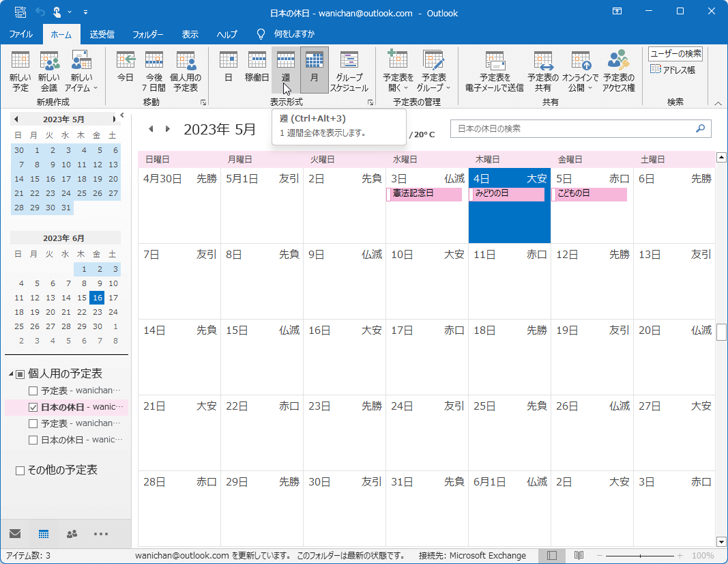Collapse the 個人用の予定表 group

[11, 373]
